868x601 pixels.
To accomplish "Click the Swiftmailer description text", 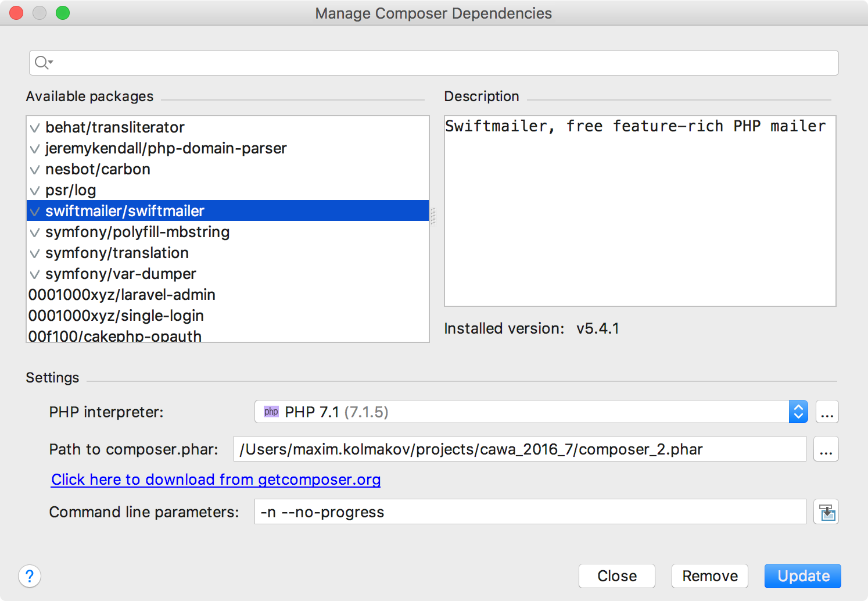I will tap(635, 126).
